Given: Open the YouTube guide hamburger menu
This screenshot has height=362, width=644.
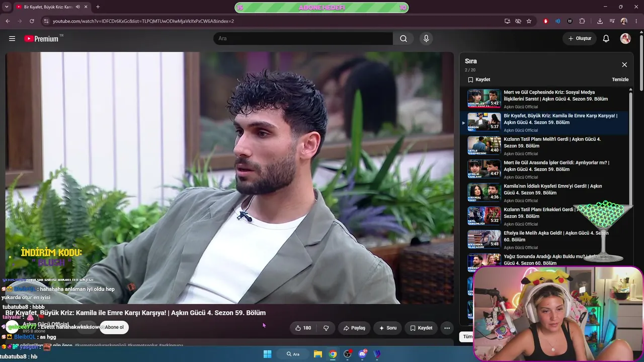Looking at the screenshot, I should pyautogui.click(x=12, y=39).
